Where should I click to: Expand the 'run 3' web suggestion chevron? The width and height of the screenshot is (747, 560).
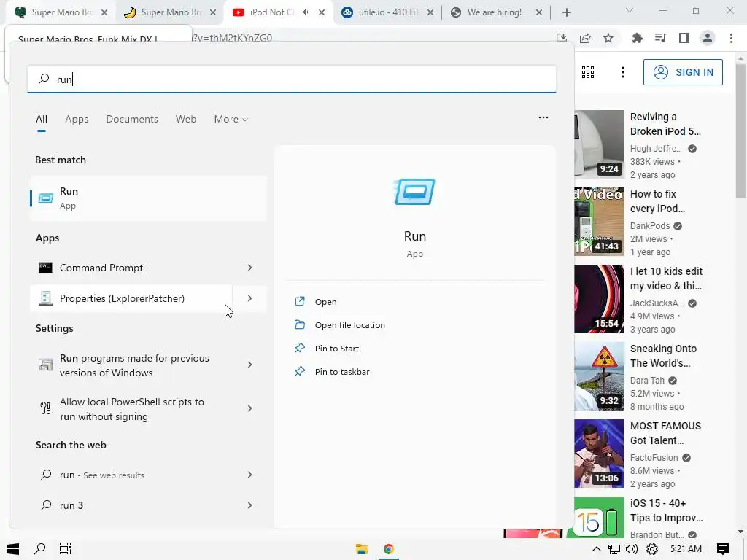[x=249, y=505]
